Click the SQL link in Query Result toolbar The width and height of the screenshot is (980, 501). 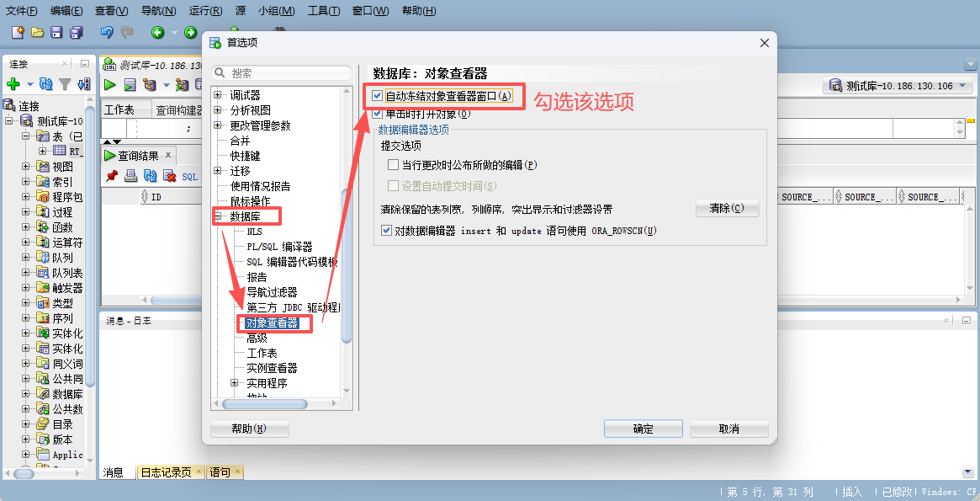tap(190, 177)
